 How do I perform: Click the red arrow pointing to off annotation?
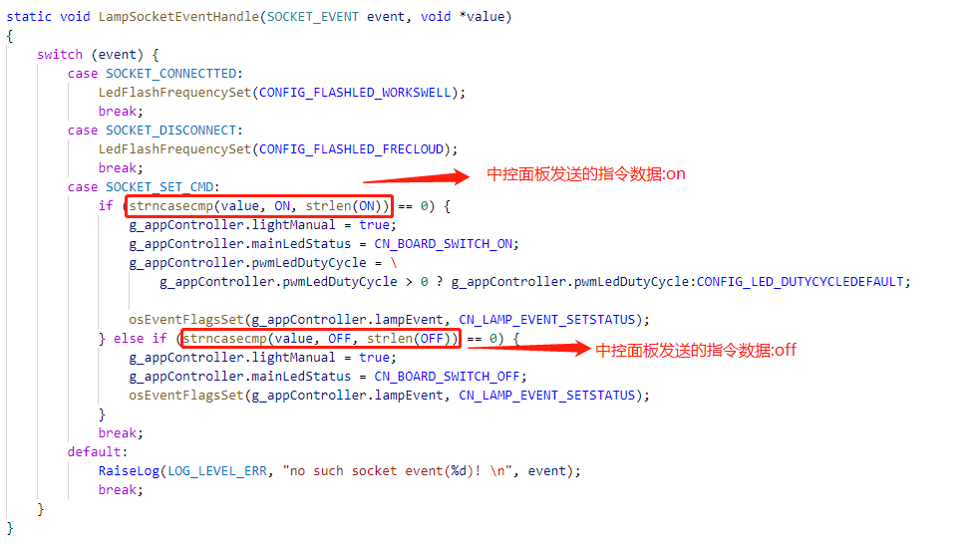[x=528, y=348]
